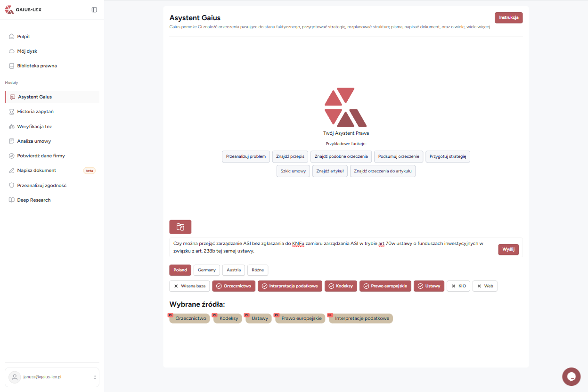Click the Analiza umowy document icon
Image resolution: width=588 pixels, height=392 pixels.
11,141
